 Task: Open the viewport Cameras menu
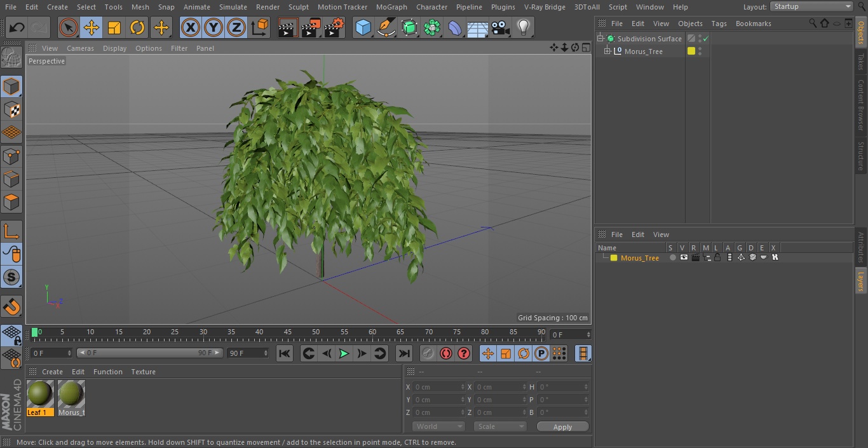(x=80, y=48)
